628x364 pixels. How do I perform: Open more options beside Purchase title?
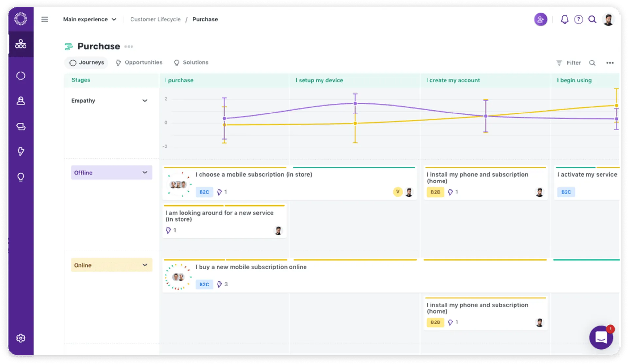(x=129, y=46)
